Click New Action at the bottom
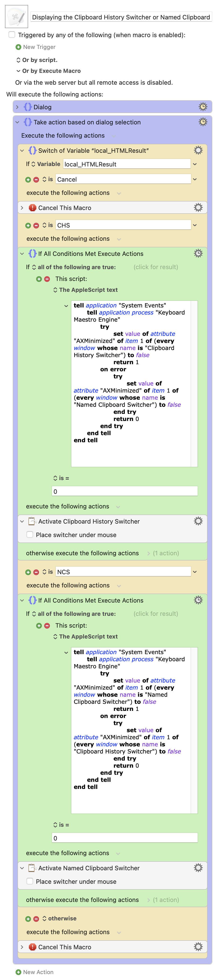The height and width of the screenshot is (980, 217). click(x=35, y=972)
